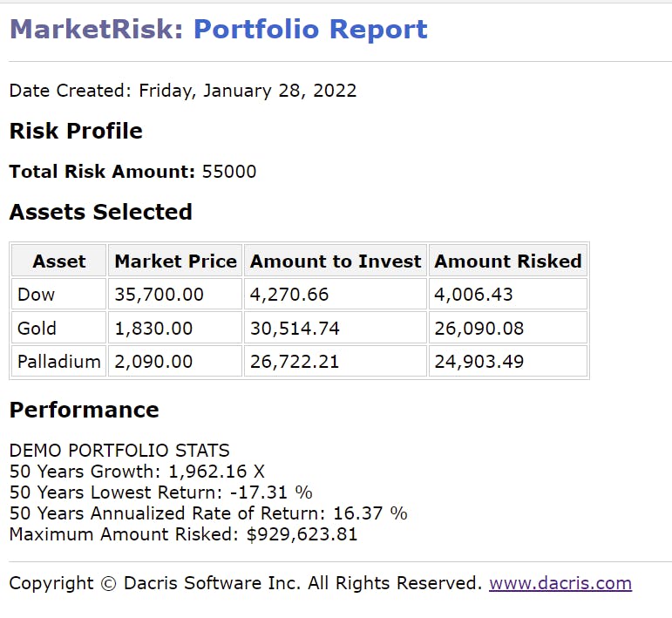
Task: Select Maximum Amount Risked $929,623.81
Action: pyautogui.click(x=183, y=534)
